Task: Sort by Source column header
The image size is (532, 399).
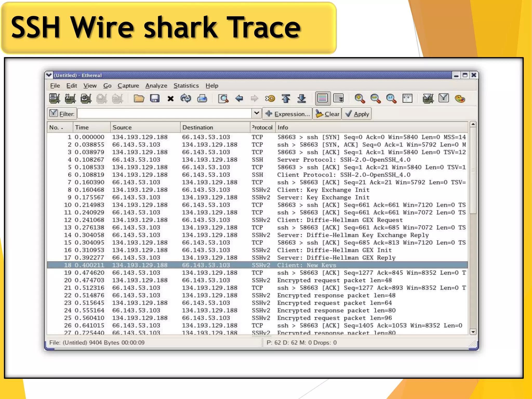Action: point(145,127)
